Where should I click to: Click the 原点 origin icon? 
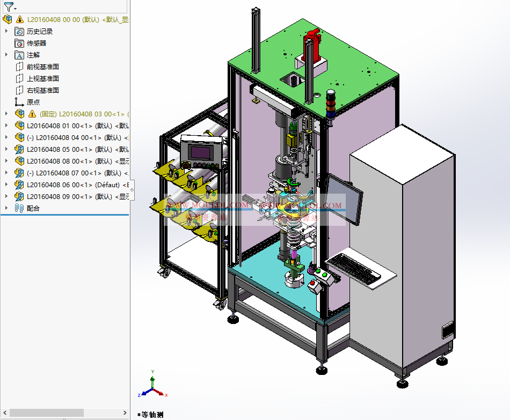[19, 102]
